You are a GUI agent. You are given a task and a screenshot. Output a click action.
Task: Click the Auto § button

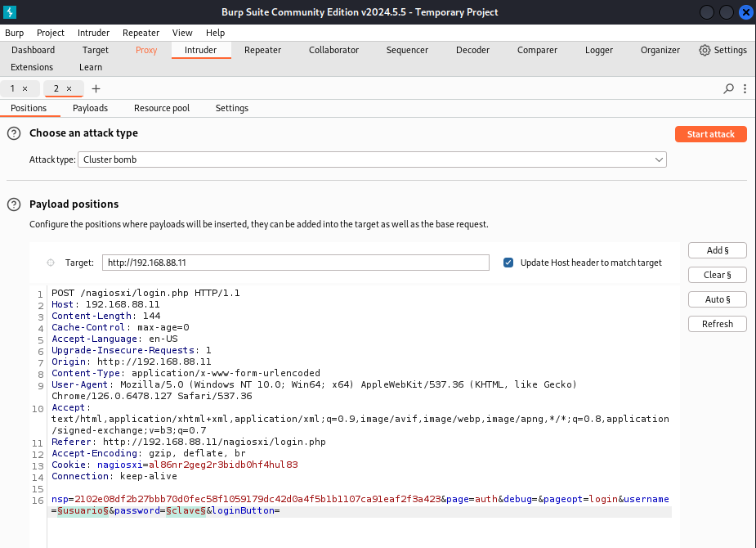point(717,299)
